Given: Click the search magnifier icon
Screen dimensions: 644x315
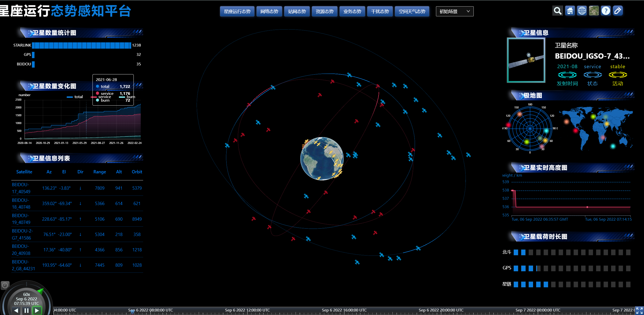Looking at the screenshot, I should point(557,11).
